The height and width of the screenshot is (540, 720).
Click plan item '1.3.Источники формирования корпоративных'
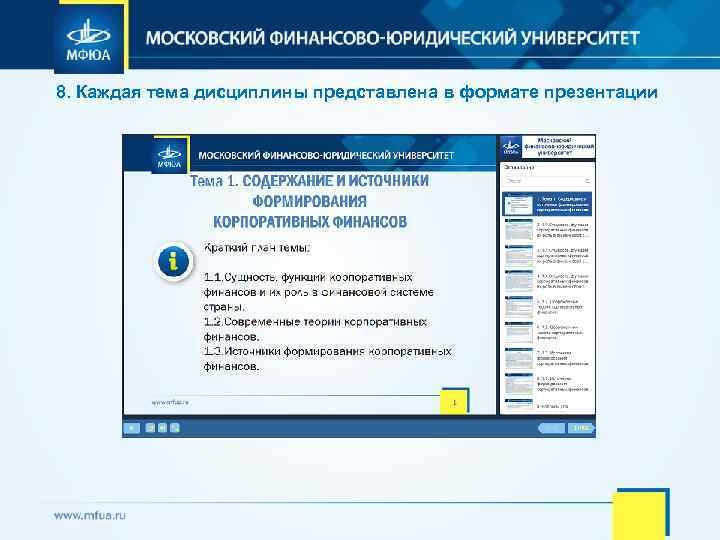(327, 351)
